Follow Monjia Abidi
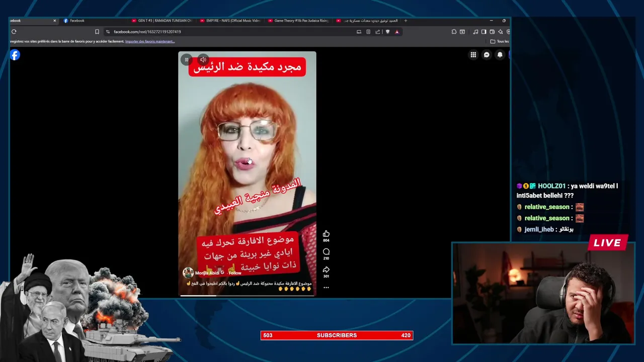The height and width of the screenshot is (362, 644). click(235, 273)
